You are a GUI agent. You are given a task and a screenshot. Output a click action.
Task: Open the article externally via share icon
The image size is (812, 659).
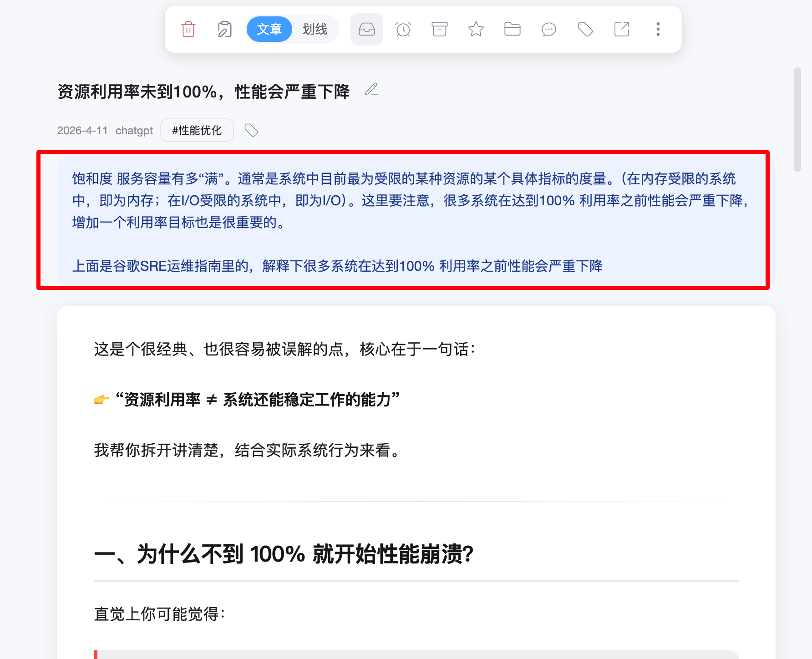[x=621, y=30]
